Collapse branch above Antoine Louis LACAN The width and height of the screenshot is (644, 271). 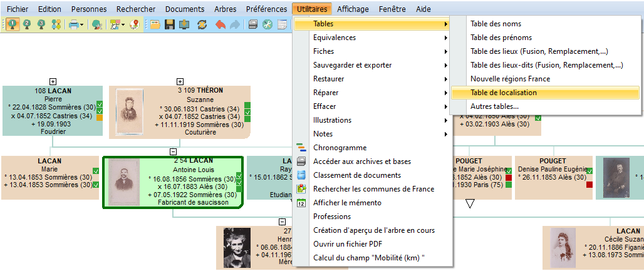tap(173, 151)
